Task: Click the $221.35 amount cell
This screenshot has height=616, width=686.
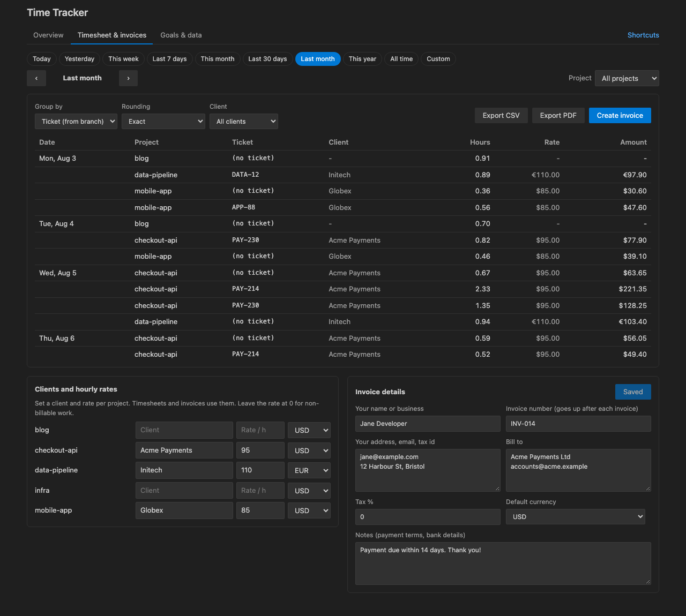Action: (633, 289)
